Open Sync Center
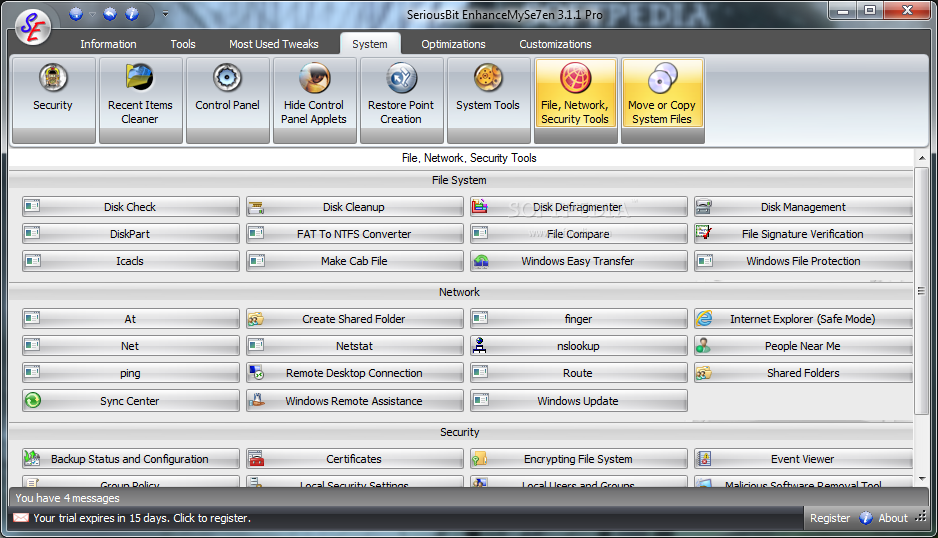 pyautogui.click(x=130, y=401)
